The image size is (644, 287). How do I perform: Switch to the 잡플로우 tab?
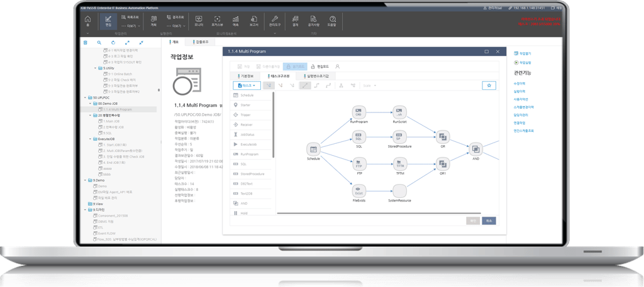coord(201,42)
